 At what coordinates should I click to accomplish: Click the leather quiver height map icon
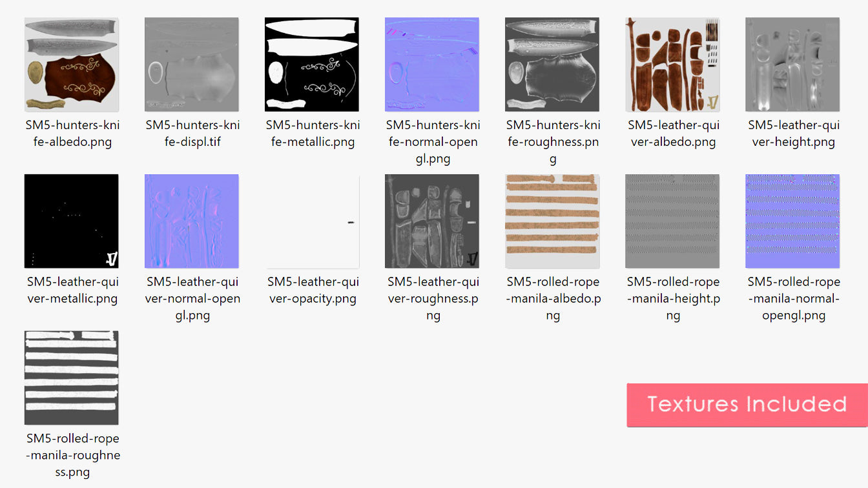click(x=792, y=65)
